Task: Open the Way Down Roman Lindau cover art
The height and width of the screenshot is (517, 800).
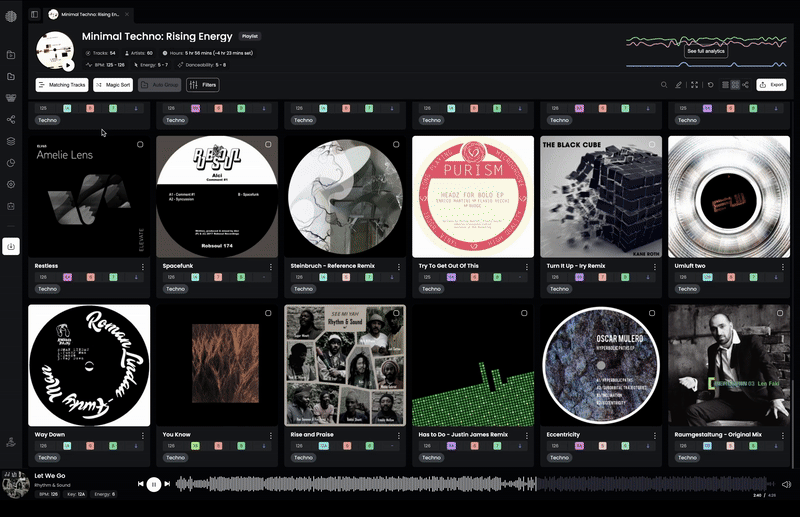Action: 89,365
